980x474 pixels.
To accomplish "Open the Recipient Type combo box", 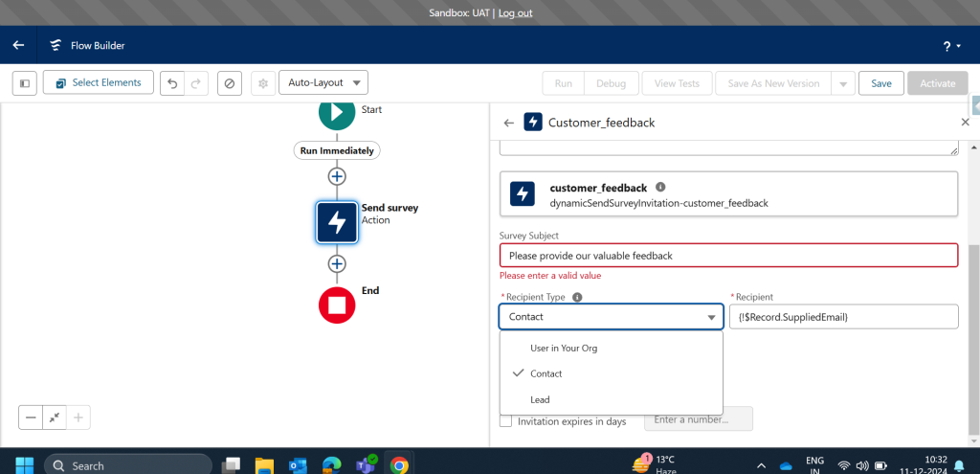I will [x=610, y=317].
